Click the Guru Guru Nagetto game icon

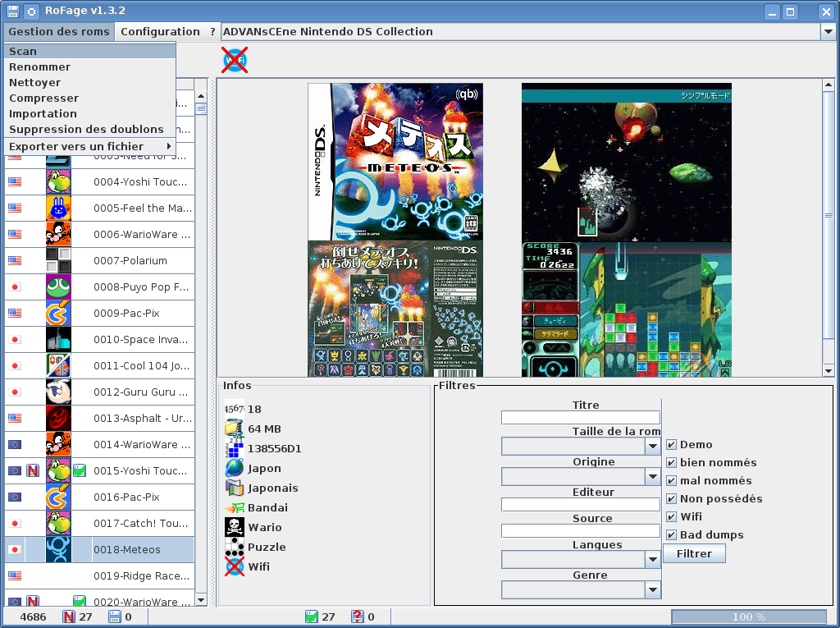58,392
